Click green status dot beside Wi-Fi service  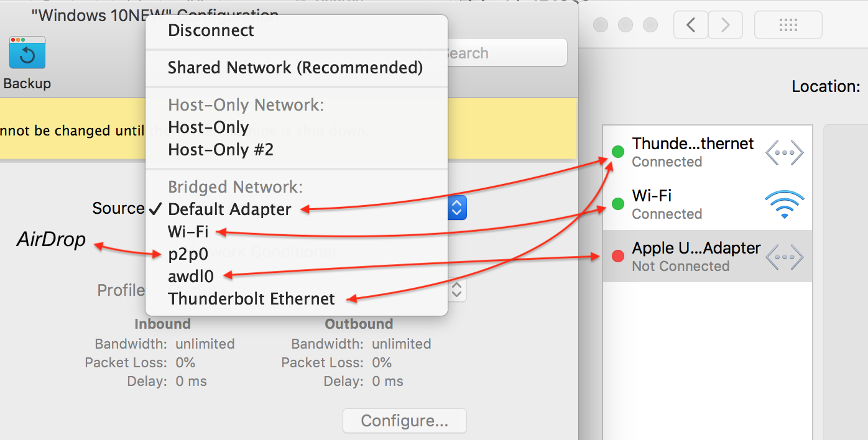click(x=617, y=204)
